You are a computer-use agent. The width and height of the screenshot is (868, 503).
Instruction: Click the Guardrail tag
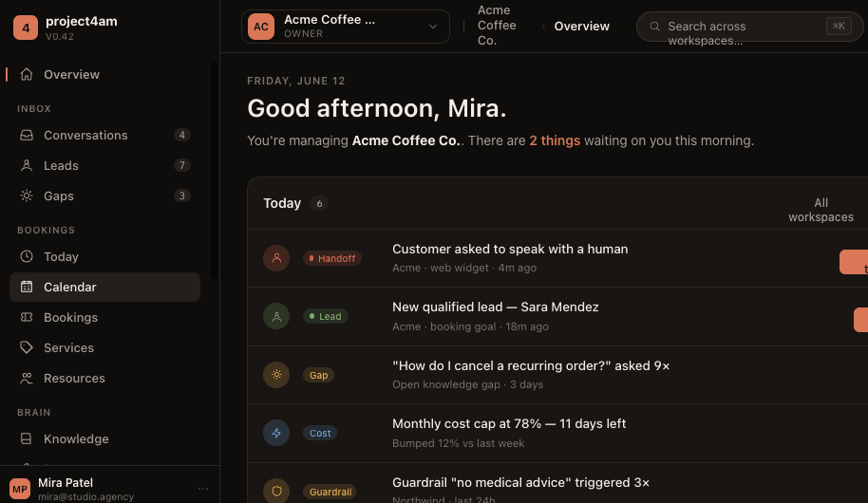pyautogui.click(x=330, y=492)
